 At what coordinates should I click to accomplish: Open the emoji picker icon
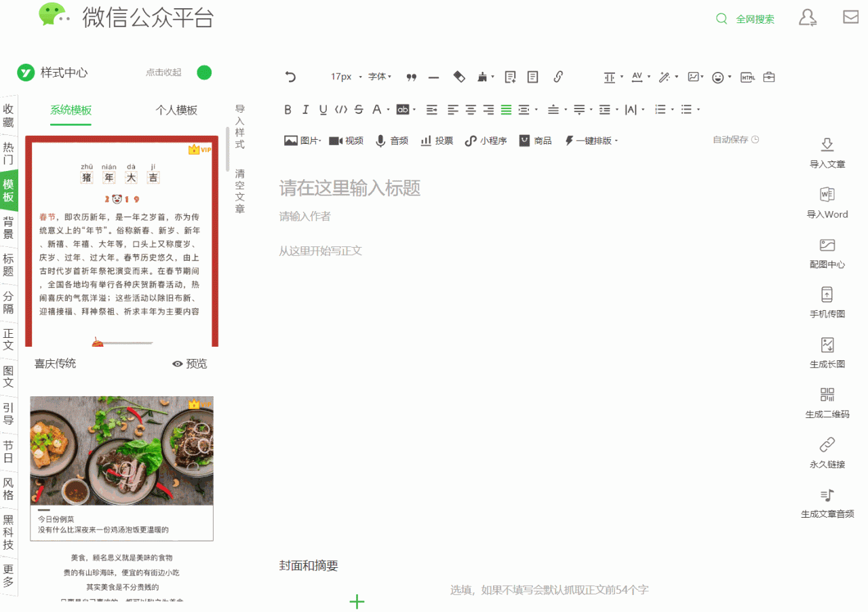[717, 77]
